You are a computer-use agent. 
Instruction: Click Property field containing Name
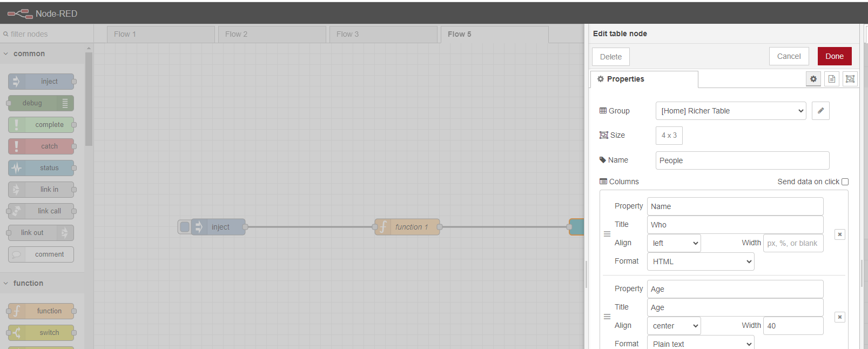[x=735, y=206]
